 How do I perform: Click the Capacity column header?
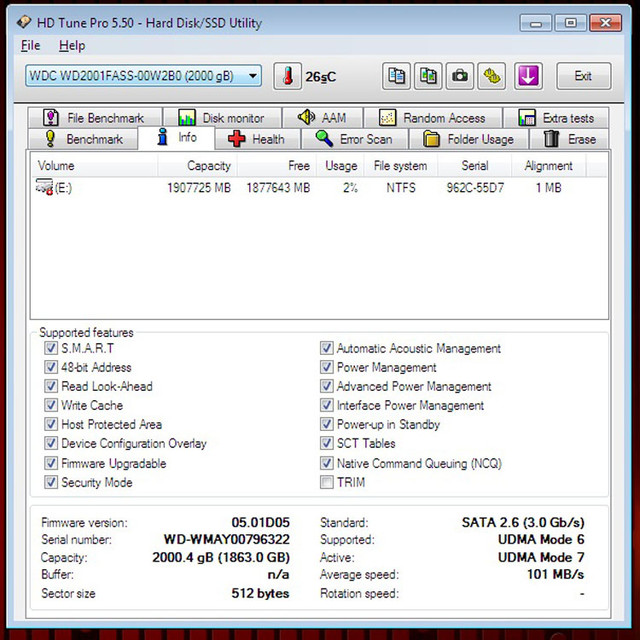(197, 166)
